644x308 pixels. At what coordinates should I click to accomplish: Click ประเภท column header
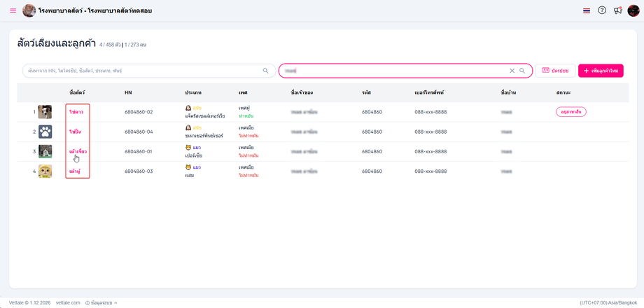(194, 93)
